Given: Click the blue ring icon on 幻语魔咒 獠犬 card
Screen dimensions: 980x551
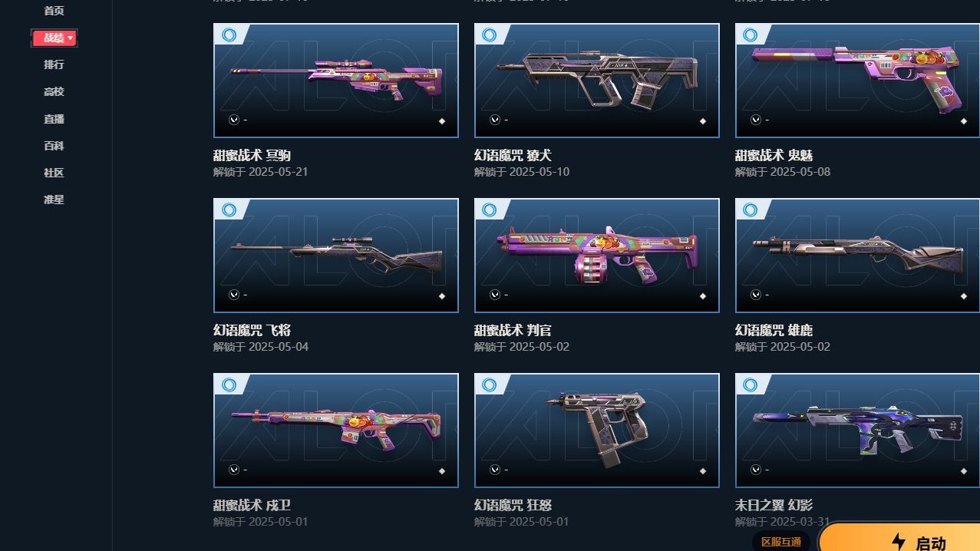Looking at the screenshot, I should click(490, 35).
